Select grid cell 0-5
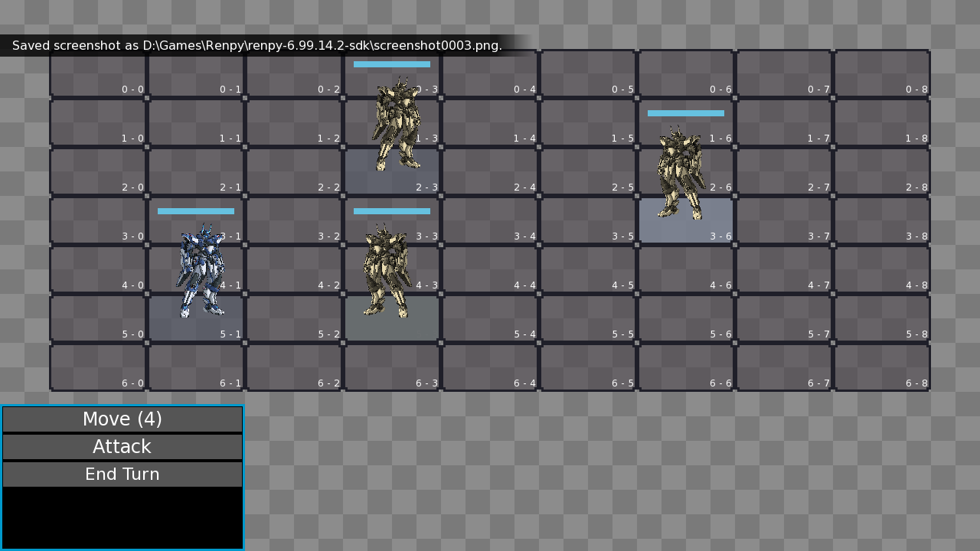 coord(588,73)
